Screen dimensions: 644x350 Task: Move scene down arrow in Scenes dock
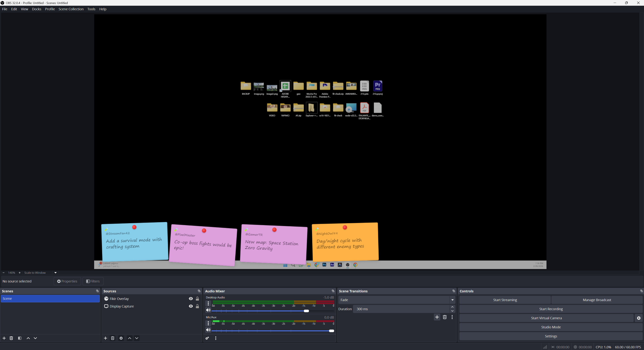tap(36, 338)
